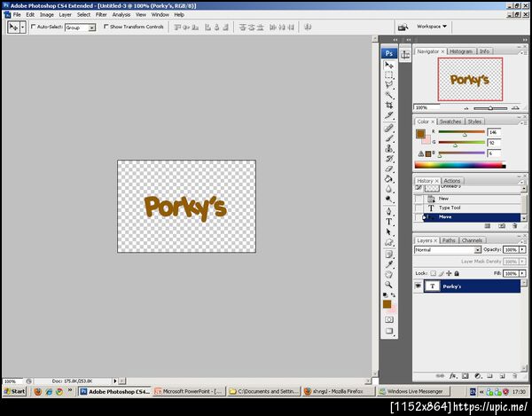Open the Move tool preset picker arrow
Image resolution: width=532 pixels, height=416 pixels.
tap(23, 27)
